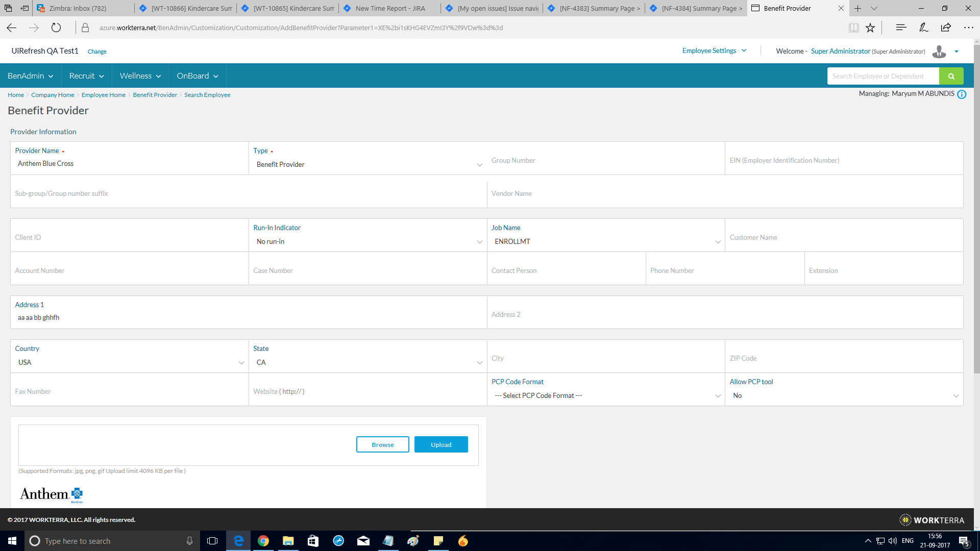Click the info icon beside Managing name
Viewport: 980px width, 551px height.
[962, 94]
